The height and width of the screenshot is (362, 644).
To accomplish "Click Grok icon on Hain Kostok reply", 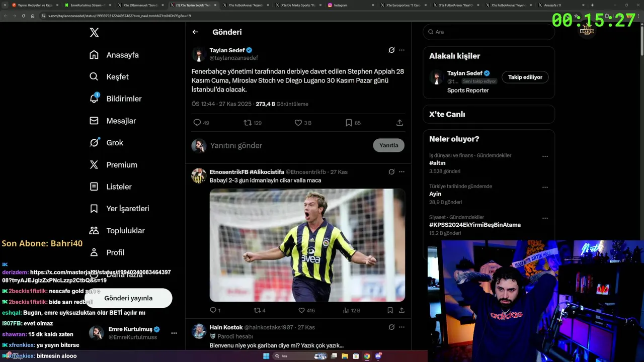I will (391, 327).
